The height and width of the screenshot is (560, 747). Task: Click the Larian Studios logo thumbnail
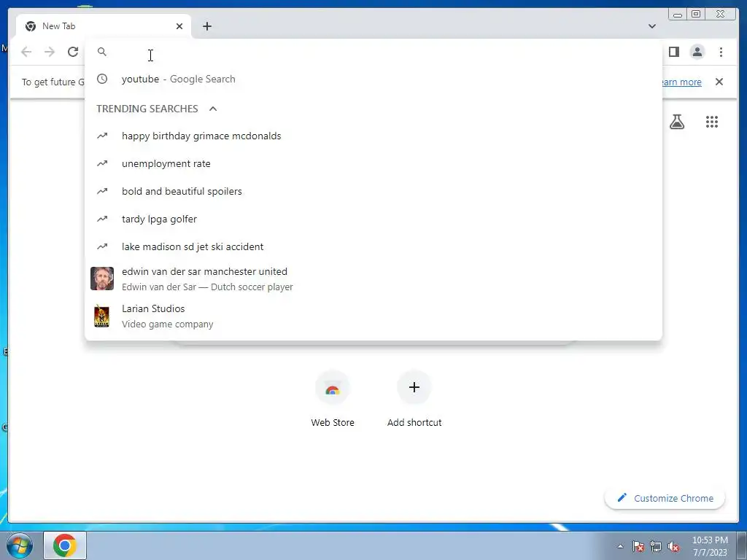[102, 316]
